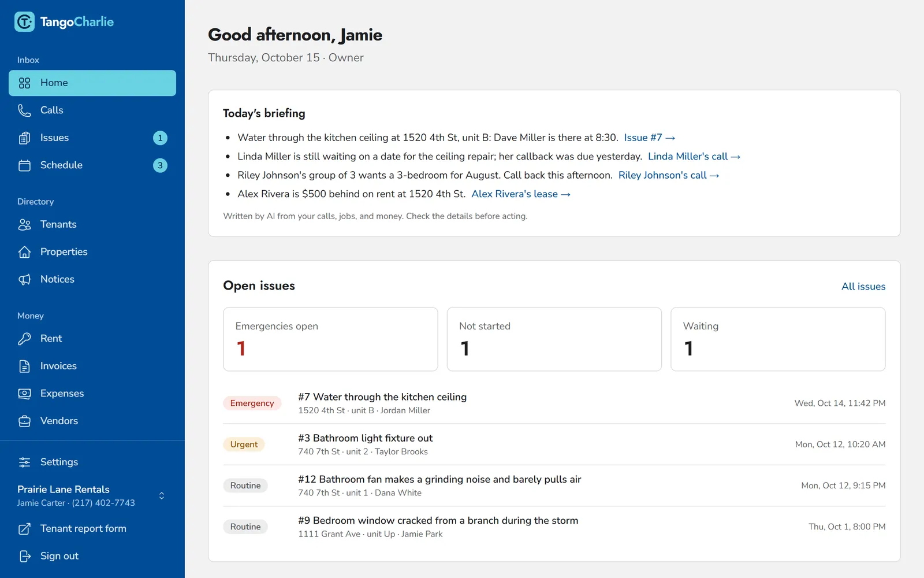Click the Tenant report form external-link icon

(24, 529)
